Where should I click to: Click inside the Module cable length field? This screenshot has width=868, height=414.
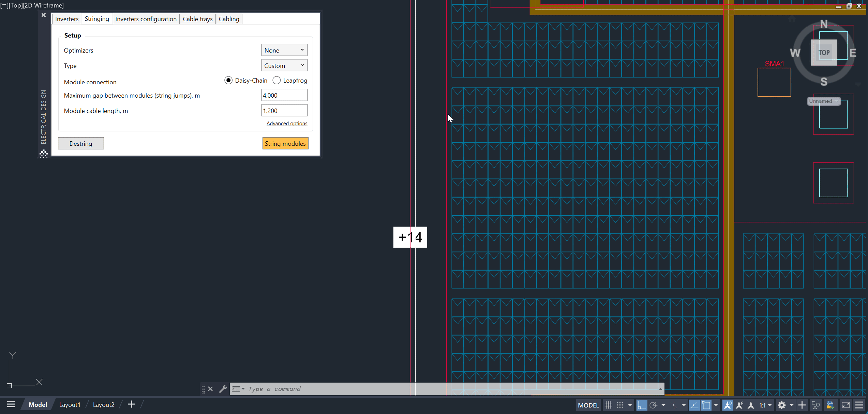click(x=284, y=110)
